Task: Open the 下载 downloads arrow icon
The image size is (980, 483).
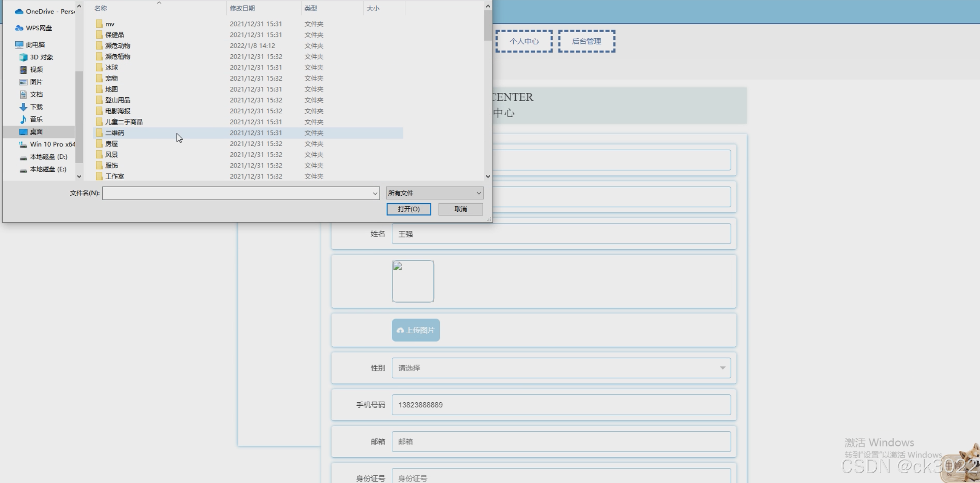Action: [x=23, y=107]
